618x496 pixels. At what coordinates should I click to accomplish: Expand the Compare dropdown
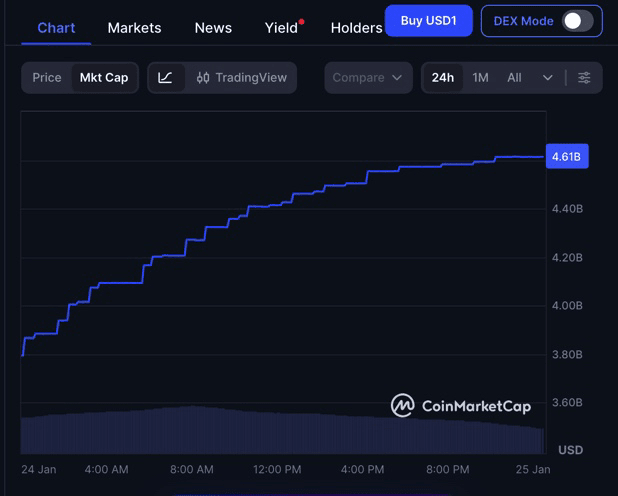click(367, 78)
